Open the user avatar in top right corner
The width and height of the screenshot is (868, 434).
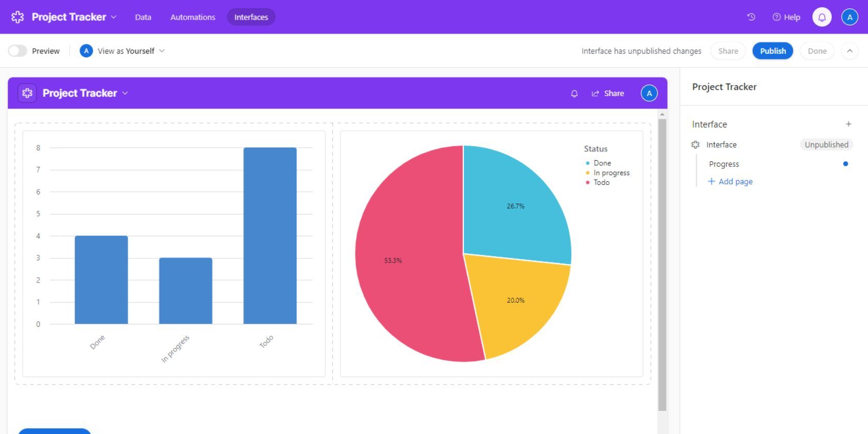coord(849,17)
